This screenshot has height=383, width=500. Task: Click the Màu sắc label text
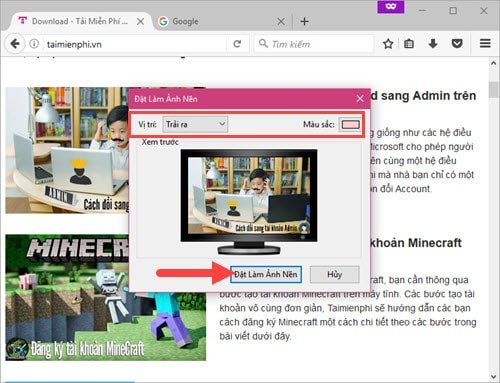click(319, 124)
